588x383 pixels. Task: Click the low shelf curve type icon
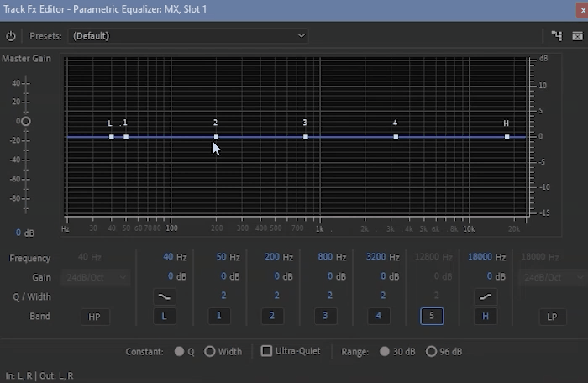coord(165,296)
